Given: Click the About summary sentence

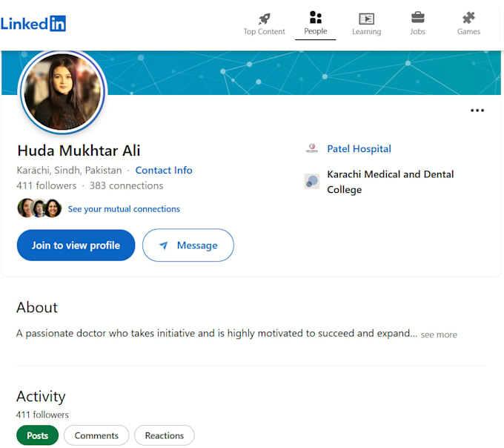Looking at the screenshot, I should (x=216, y=334).
